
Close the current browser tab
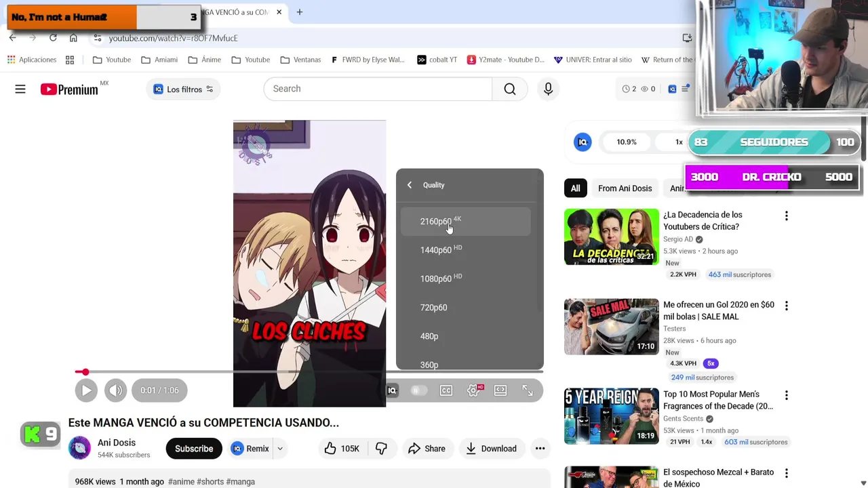coord(279,12)
